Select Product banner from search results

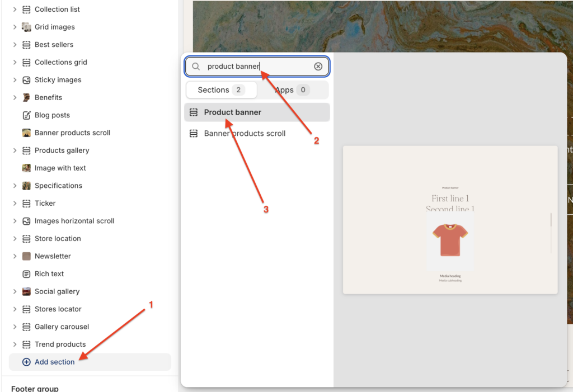click(257, 112)
